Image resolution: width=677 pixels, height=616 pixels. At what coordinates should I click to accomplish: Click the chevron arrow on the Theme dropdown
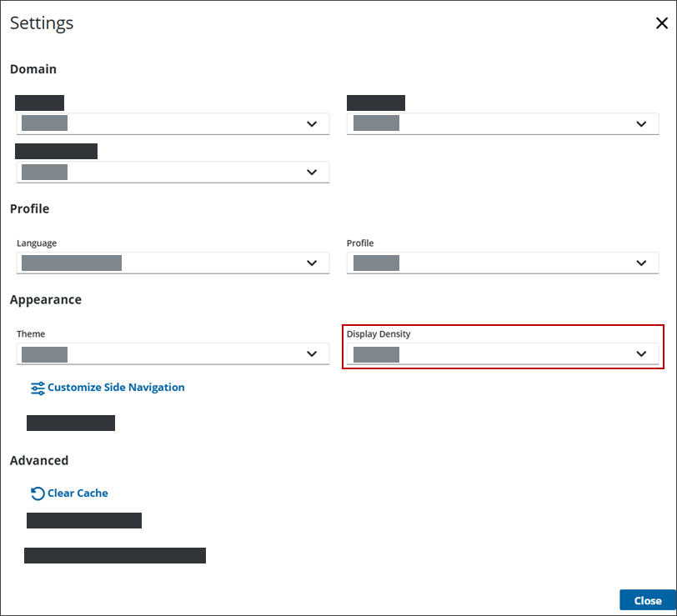tap(312, 354)
